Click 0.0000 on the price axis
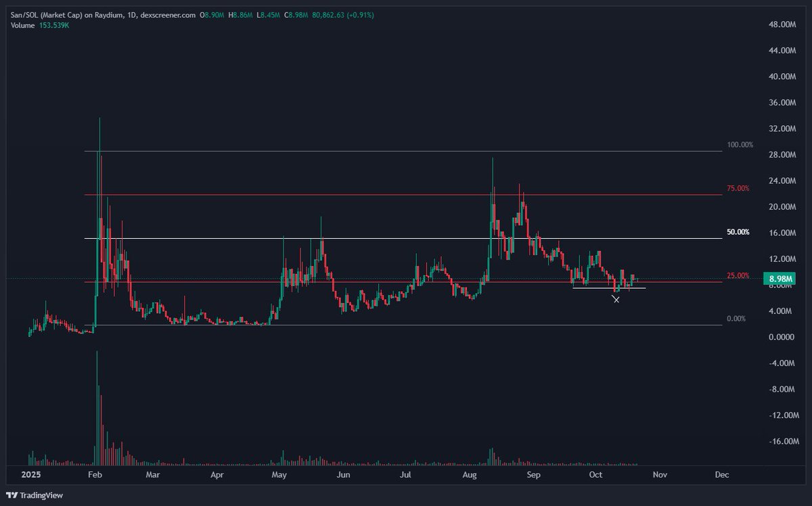Screen dimensions: 812x506 click(782, 338)
